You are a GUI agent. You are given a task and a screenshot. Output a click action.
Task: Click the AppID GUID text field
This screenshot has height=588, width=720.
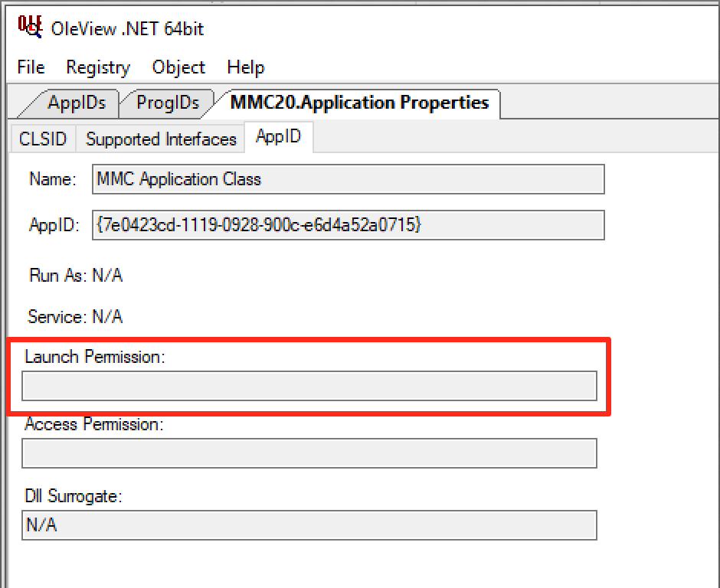[x=348, y=225]
